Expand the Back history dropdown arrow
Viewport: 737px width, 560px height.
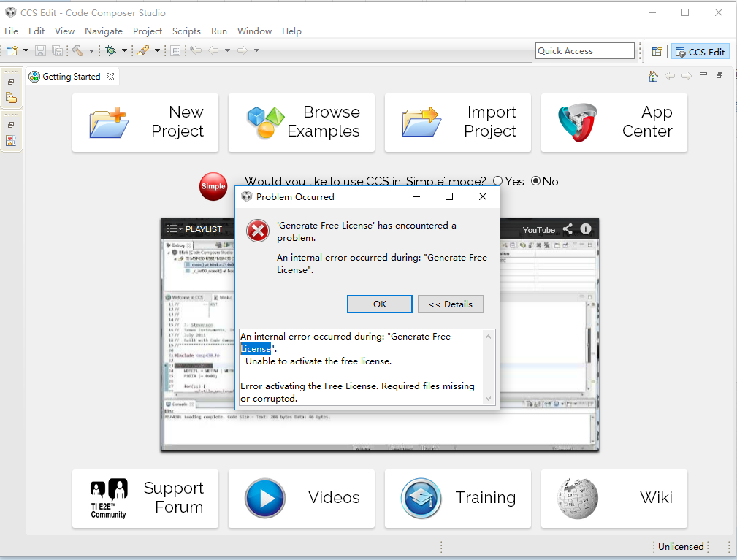(x=227, y=50)
